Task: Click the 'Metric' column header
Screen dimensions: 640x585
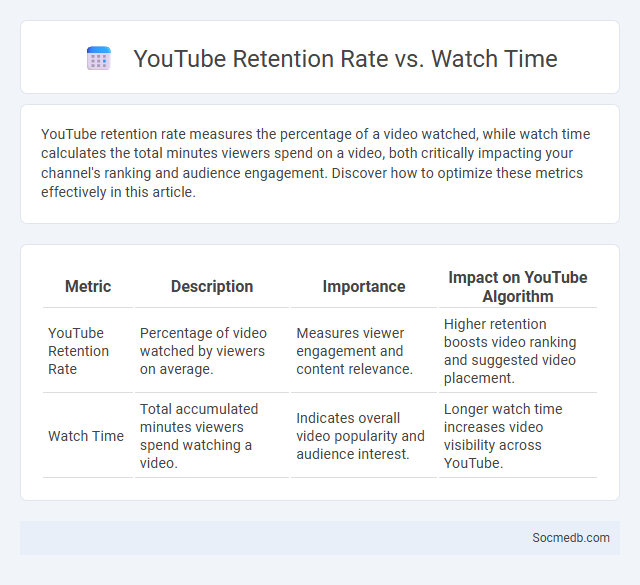Action: coord(88,286)
